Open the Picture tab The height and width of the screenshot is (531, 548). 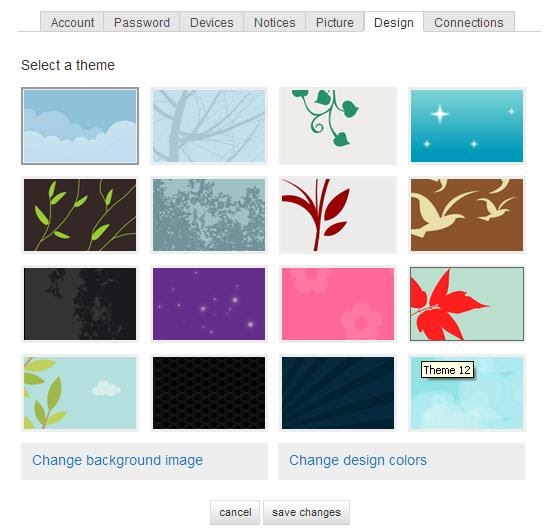[x=335, y=22]
